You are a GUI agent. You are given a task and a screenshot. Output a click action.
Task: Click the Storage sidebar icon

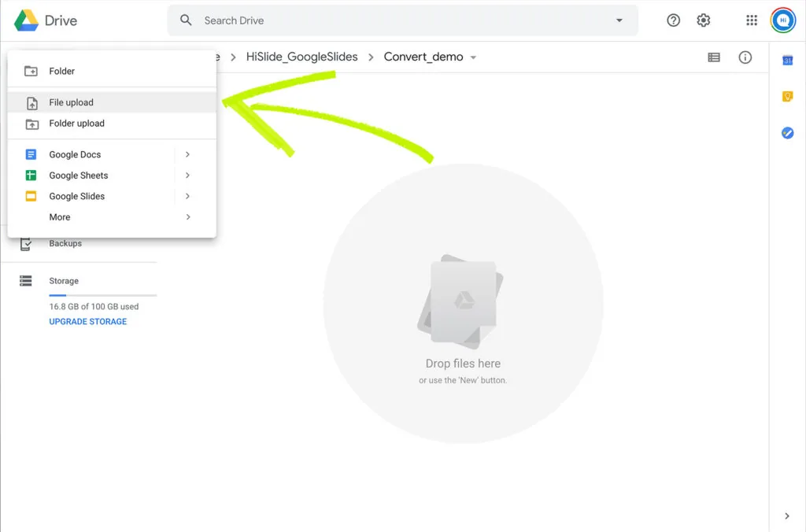pyautogui.click(x=26, y=281)
